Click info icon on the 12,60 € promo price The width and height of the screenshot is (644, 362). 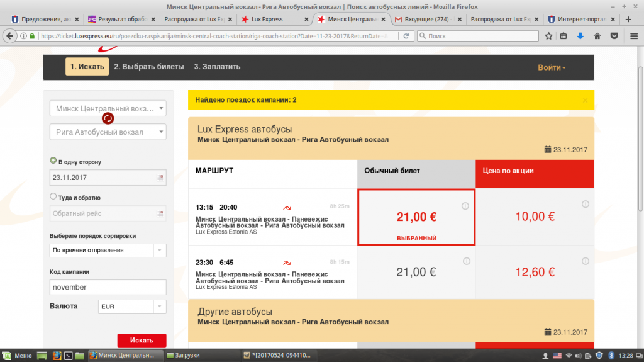586,261
